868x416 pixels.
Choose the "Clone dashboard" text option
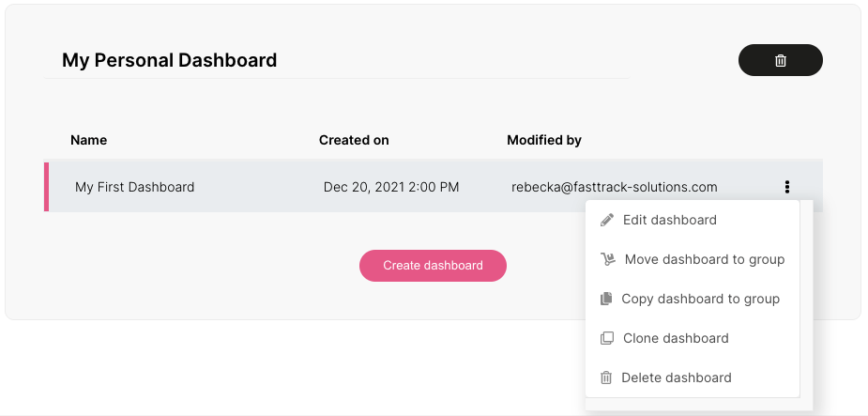point(676,338)
